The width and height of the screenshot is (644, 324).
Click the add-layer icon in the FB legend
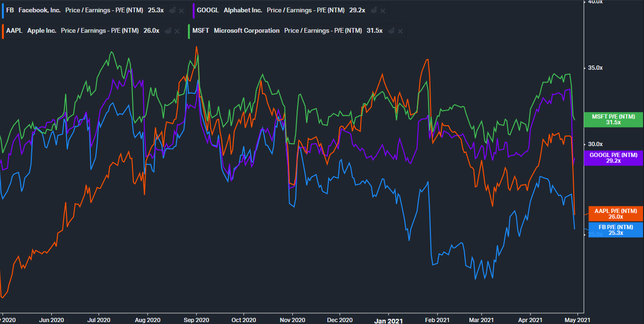172,10
